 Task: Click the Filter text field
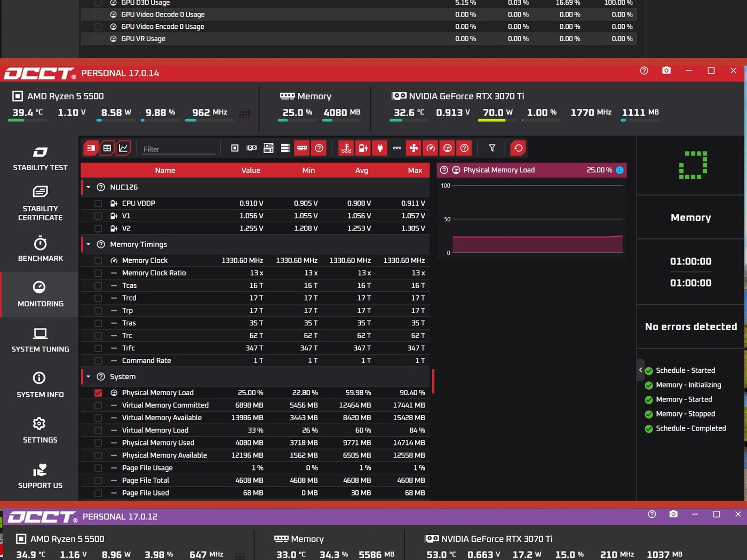[x=178, y=149]
